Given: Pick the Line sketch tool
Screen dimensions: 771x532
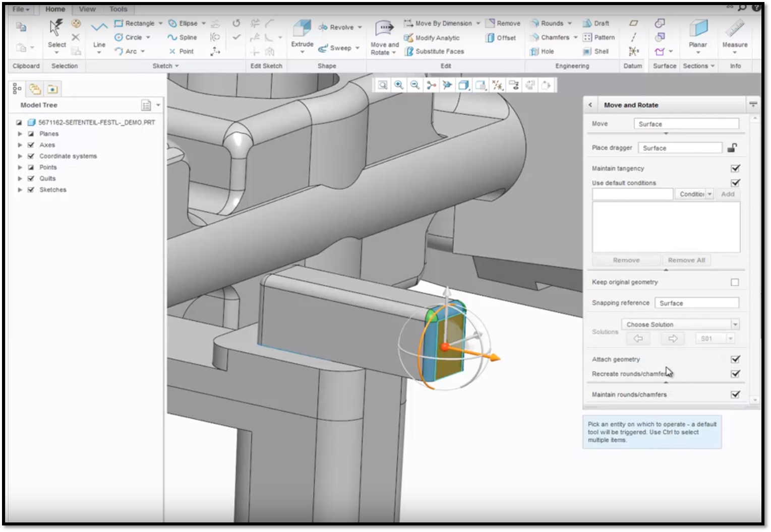Looking at the screenshot, I should [x=99, y=35].
